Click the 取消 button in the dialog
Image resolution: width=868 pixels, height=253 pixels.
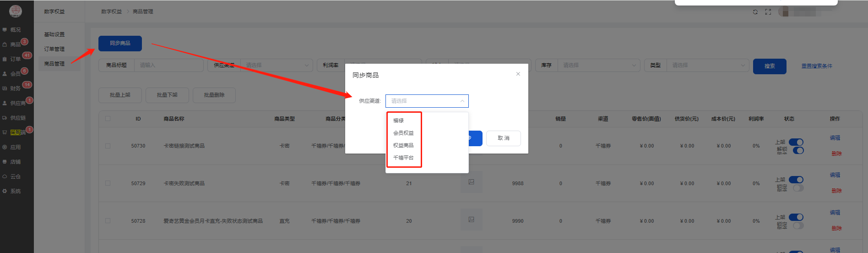pos(503,138)
